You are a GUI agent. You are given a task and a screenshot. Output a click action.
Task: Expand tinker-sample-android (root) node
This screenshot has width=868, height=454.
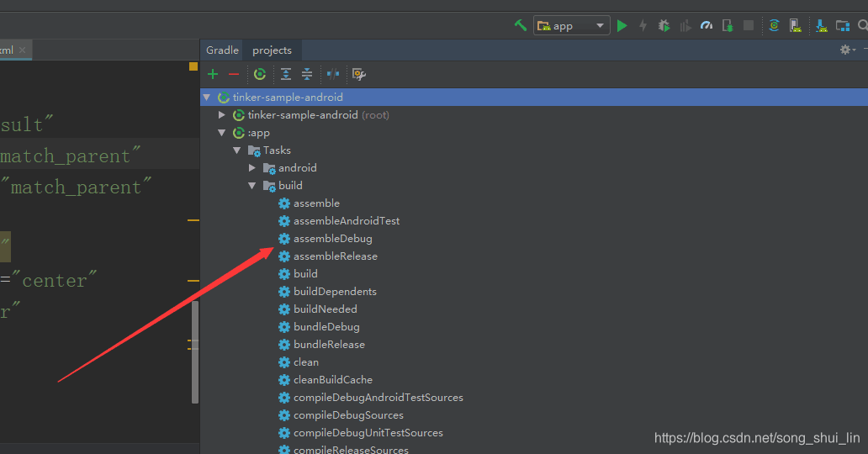pos(221,114)
